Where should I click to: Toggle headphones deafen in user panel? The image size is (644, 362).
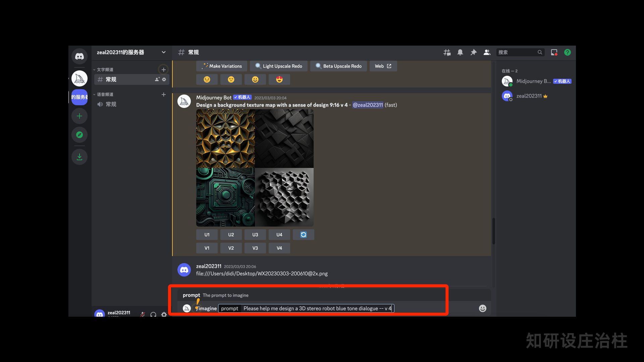click(153, 314)
